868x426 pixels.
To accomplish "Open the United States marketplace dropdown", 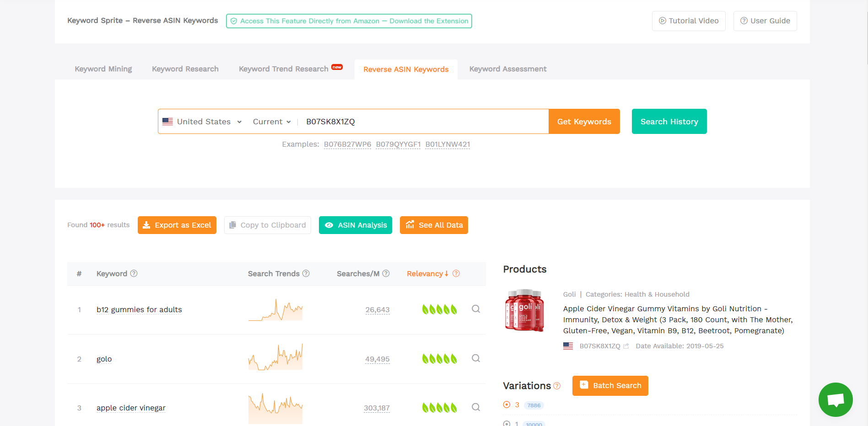I will pyautogui.click(x=202, y=122).
